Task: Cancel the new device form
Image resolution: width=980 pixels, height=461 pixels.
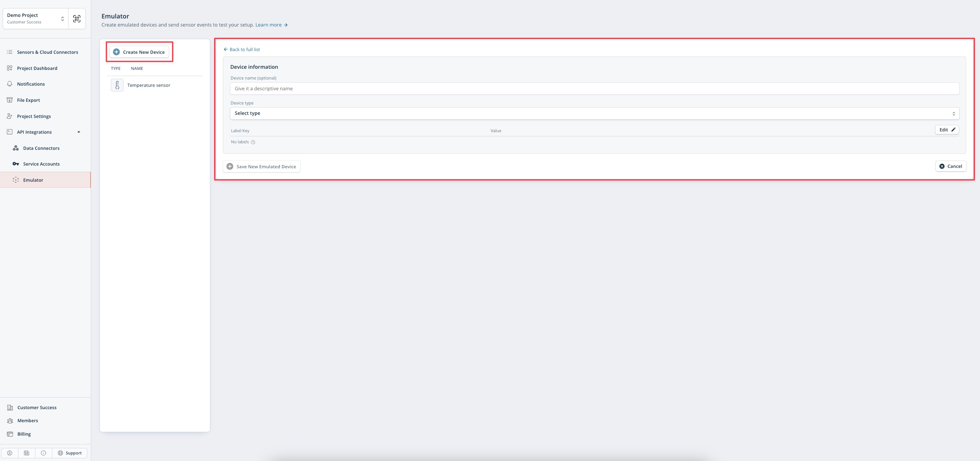Action: click(950, 166)
